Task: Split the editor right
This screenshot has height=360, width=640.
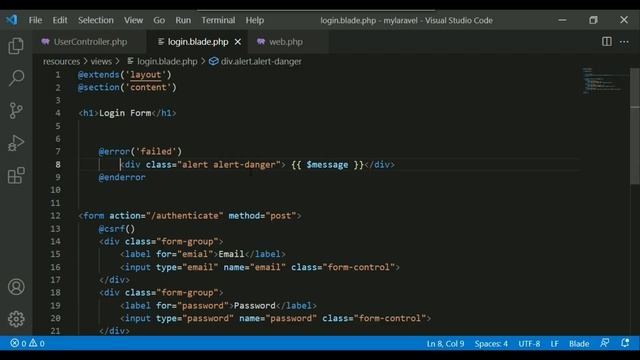Action: click(x=607, y=42)
